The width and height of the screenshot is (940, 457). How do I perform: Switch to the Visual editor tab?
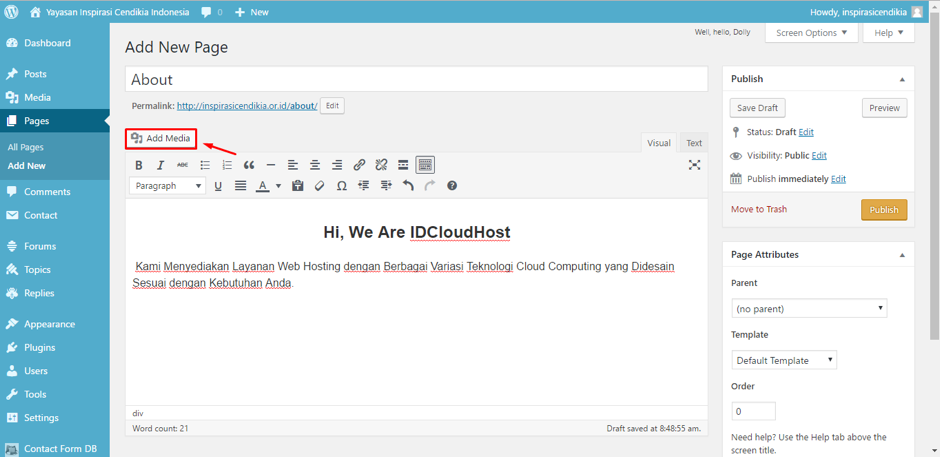pos(659,143)
